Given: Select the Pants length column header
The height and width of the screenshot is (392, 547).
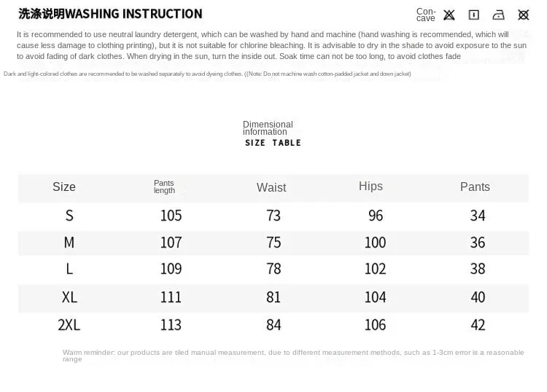Looking at the screenshot, I should point(164,187).
